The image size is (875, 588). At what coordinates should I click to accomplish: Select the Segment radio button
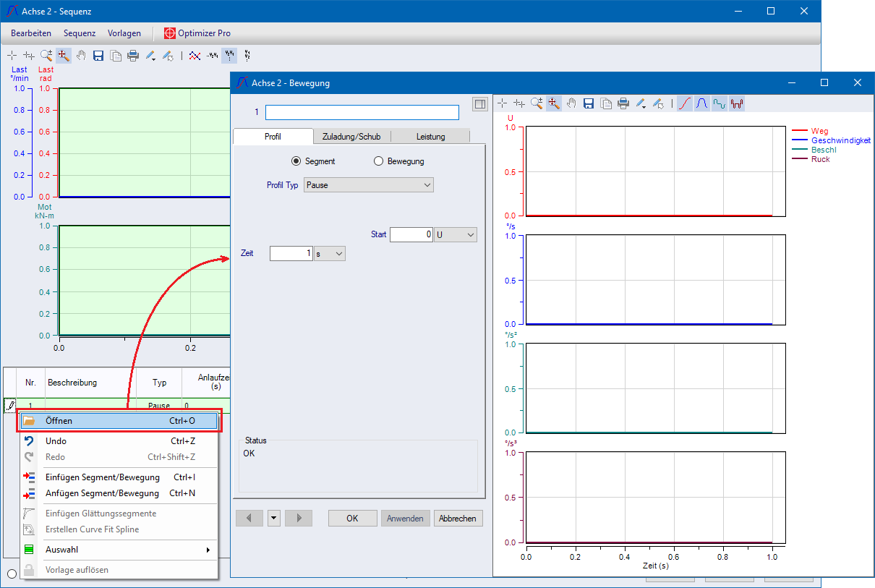tap(296, 161)
